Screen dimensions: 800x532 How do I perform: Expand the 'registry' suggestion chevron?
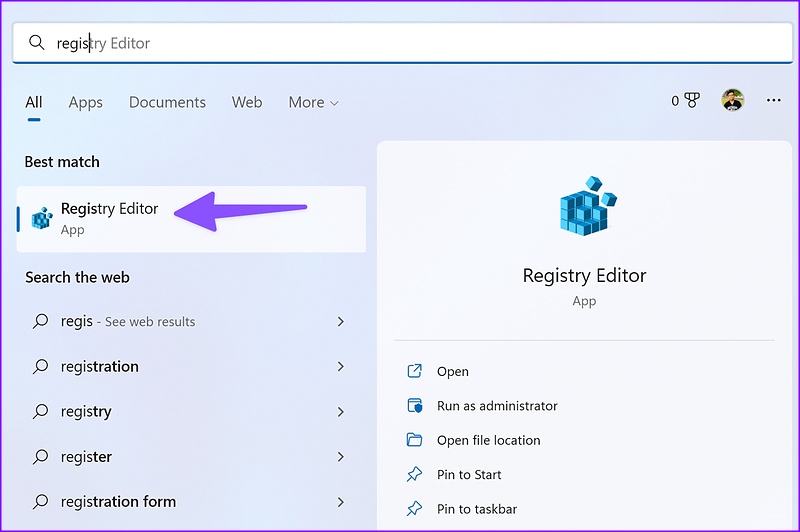pyautogui.click(x=340, y=412)
